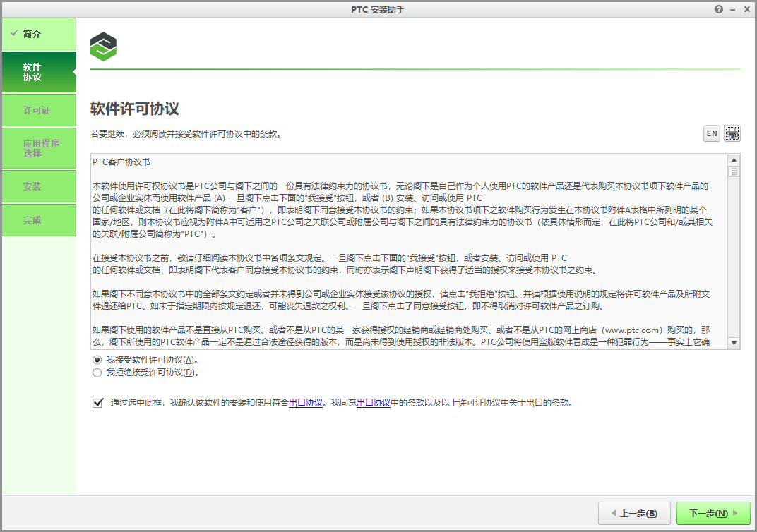
Task: Click the PTC logo icon
Action: [x=103, y=46]
